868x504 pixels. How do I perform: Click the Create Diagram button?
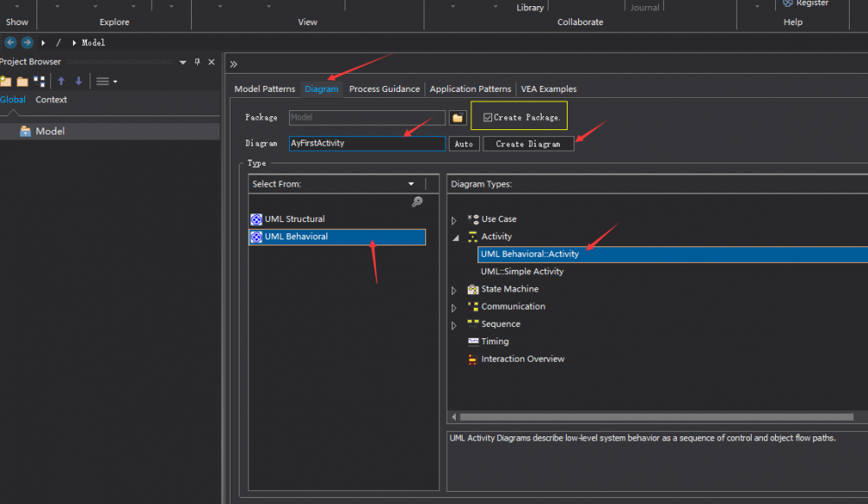[x=528, y=143]
